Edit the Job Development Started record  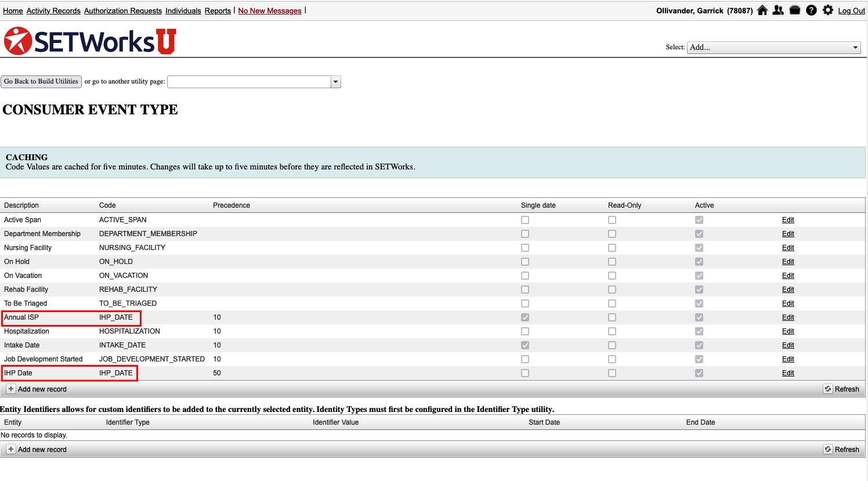788,359
